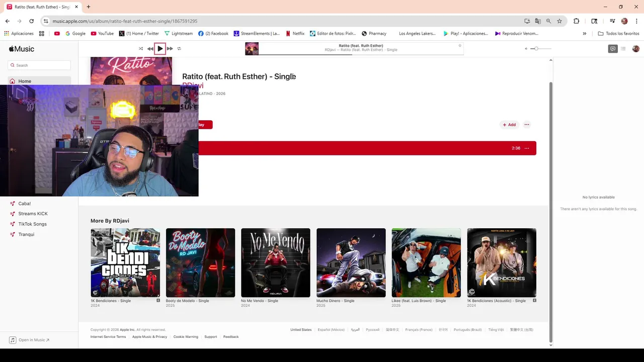Switch language to Русский
644x362 pixels.
pyautogui.click(x=373, y=330)
